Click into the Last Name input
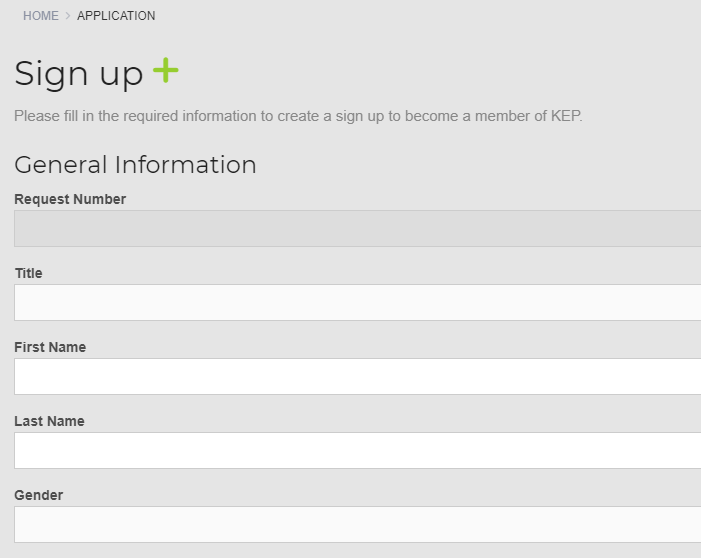This screenshot has width=701, height=558. pyautogui.click(x=357, y=450)
